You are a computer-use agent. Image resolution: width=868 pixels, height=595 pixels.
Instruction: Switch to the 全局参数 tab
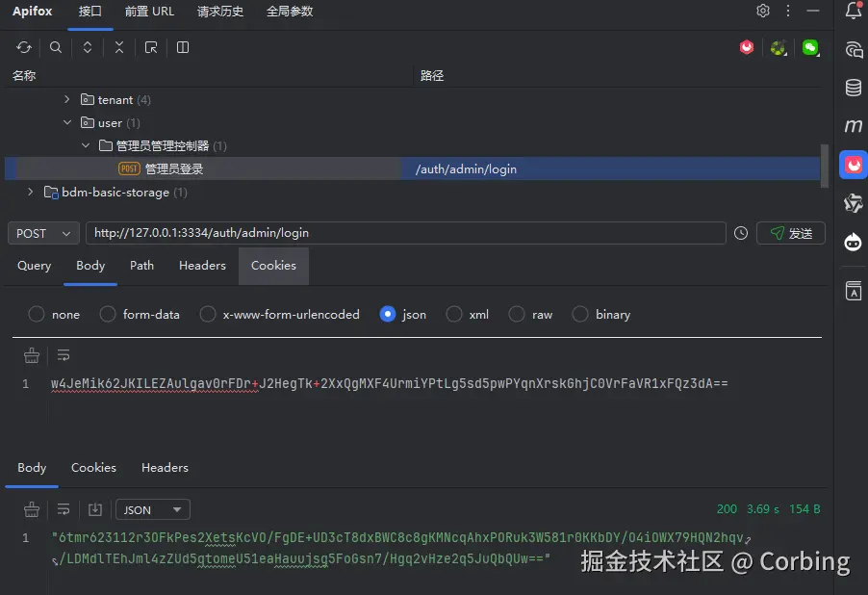pos(290,12)
